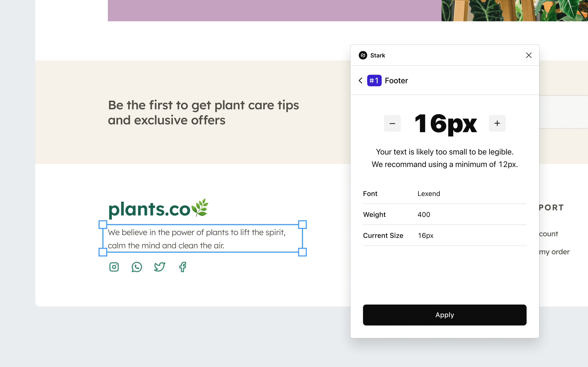588x367 pixels.
Task: Click the close button on Stark panel
Action: 528,55
